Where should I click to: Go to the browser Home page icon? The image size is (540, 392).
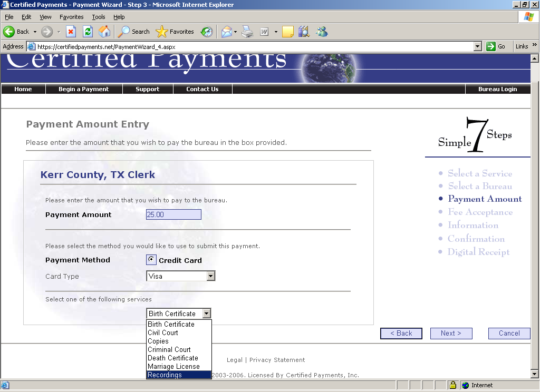(x=104, y=32)
